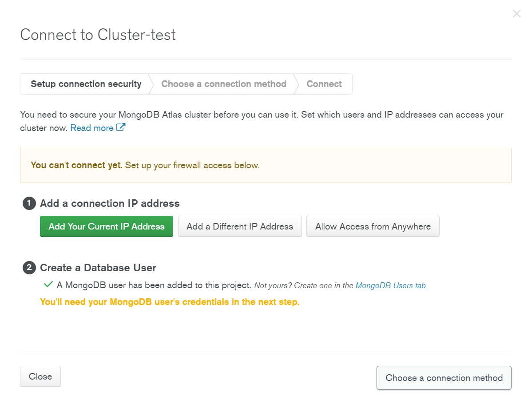This screenshot has height=400, width=532.
Task: Click the Create a Database User heading
Action: tap(98, 268)
